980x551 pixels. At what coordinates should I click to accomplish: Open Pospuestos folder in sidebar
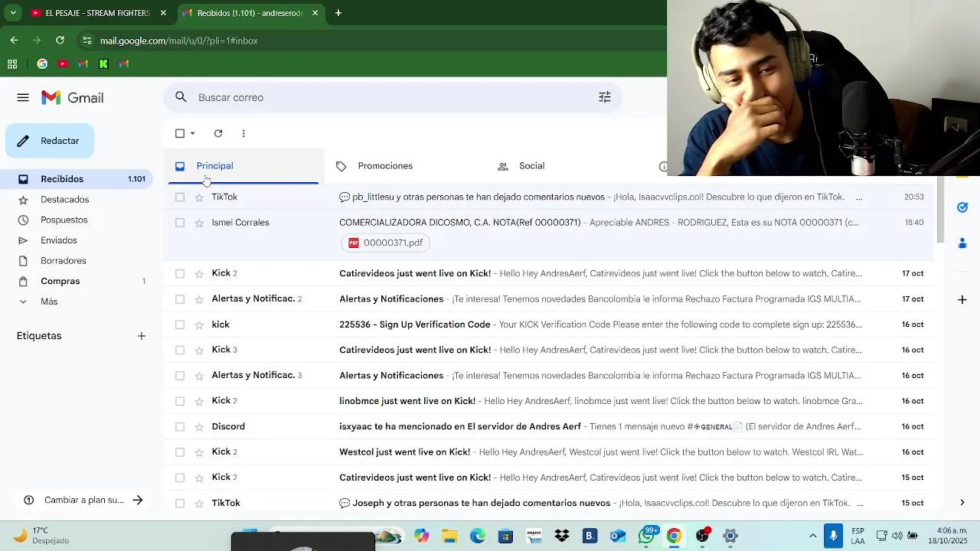64,220
